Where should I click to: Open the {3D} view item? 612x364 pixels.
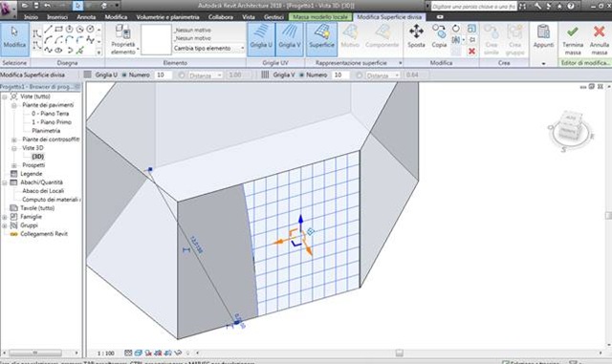coord(37,157)
